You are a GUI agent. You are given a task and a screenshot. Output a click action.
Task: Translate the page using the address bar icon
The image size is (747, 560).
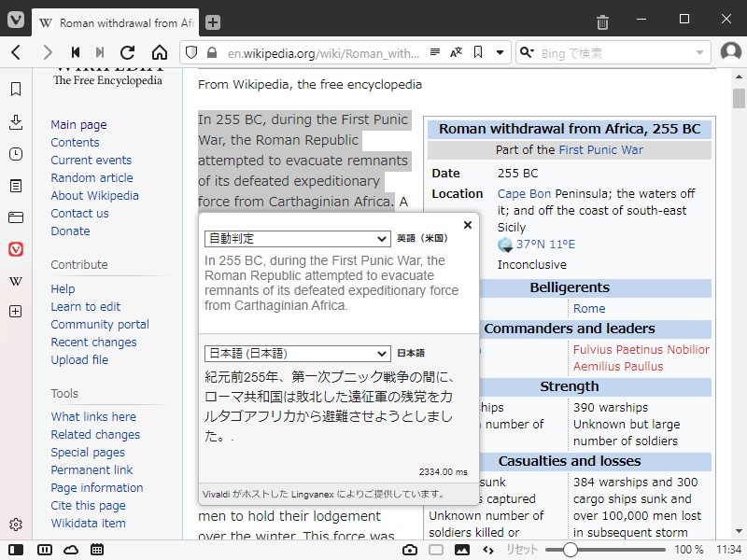click(457, 53)
